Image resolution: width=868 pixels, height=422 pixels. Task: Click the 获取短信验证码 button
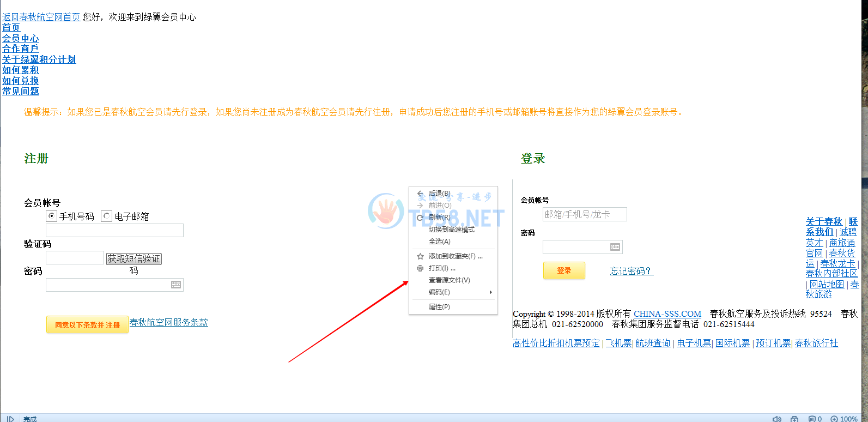(x=134, y=258)
